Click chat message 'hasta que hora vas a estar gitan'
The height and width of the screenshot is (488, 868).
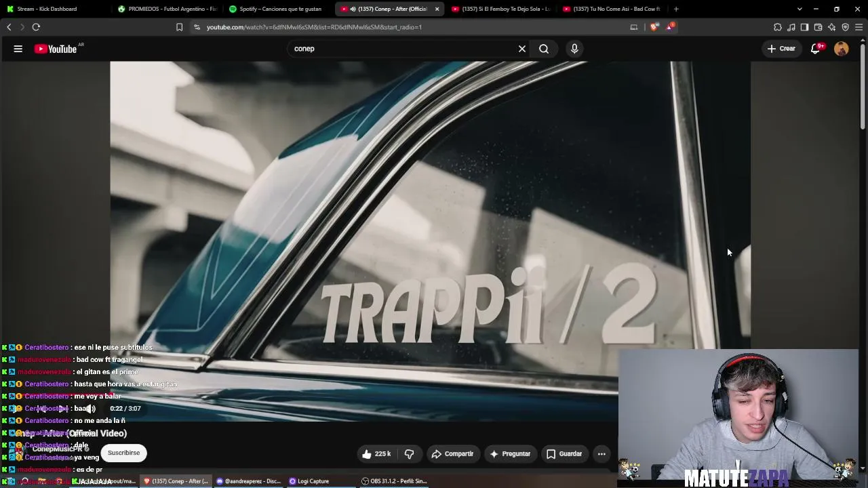[x=125, y=384]
